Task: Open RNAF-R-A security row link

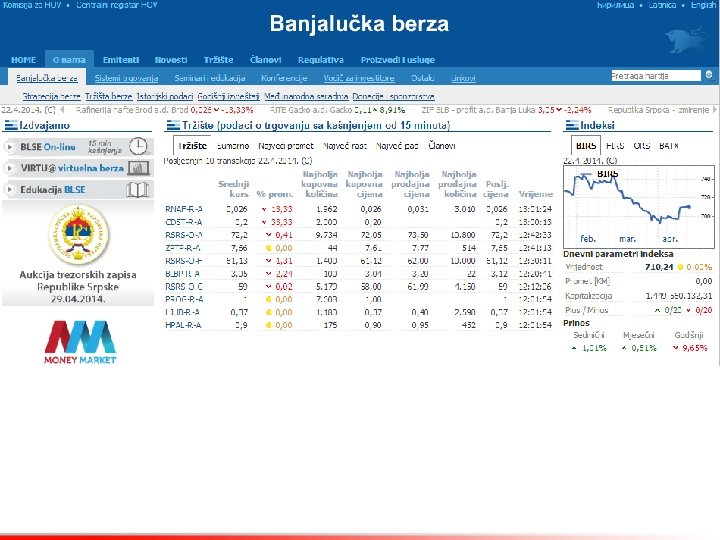Action: pos(184,209)
